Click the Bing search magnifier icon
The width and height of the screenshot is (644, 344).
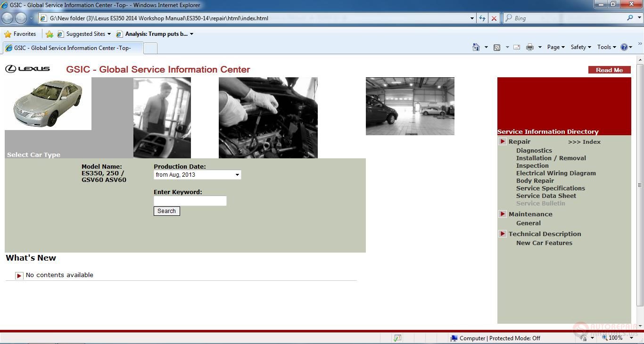click(630, 18)
